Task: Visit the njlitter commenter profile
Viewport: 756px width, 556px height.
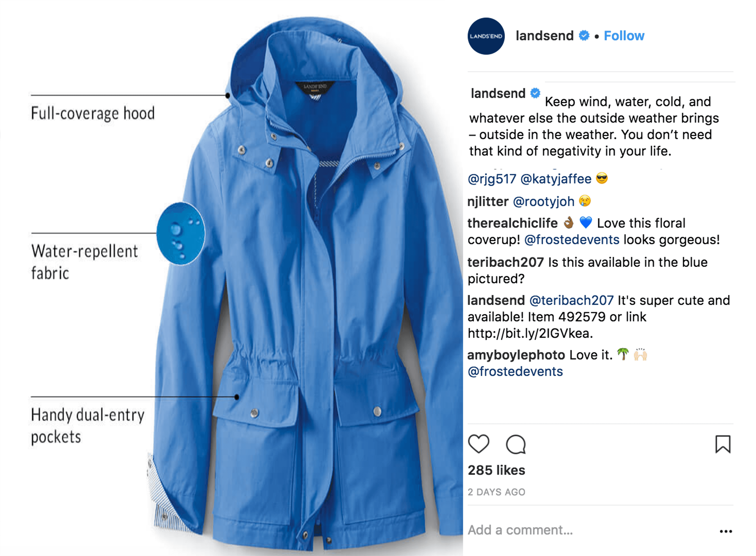Action: (488, 201)
